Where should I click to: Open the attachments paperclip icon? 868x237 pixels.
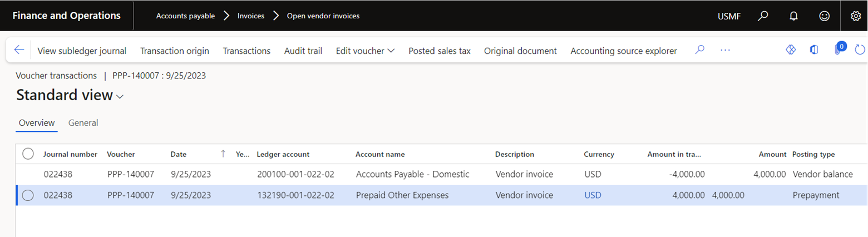(838, 50)
